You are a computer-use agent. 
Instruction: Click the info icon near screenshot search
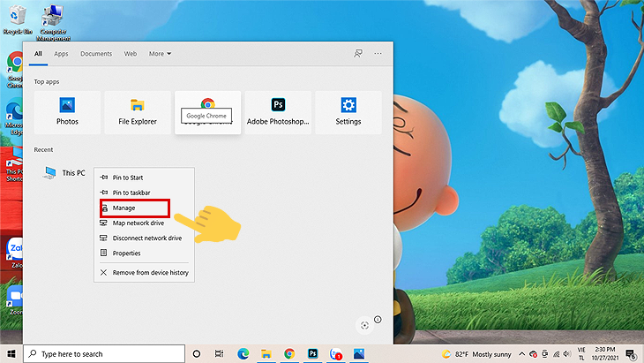coord(378,320)
